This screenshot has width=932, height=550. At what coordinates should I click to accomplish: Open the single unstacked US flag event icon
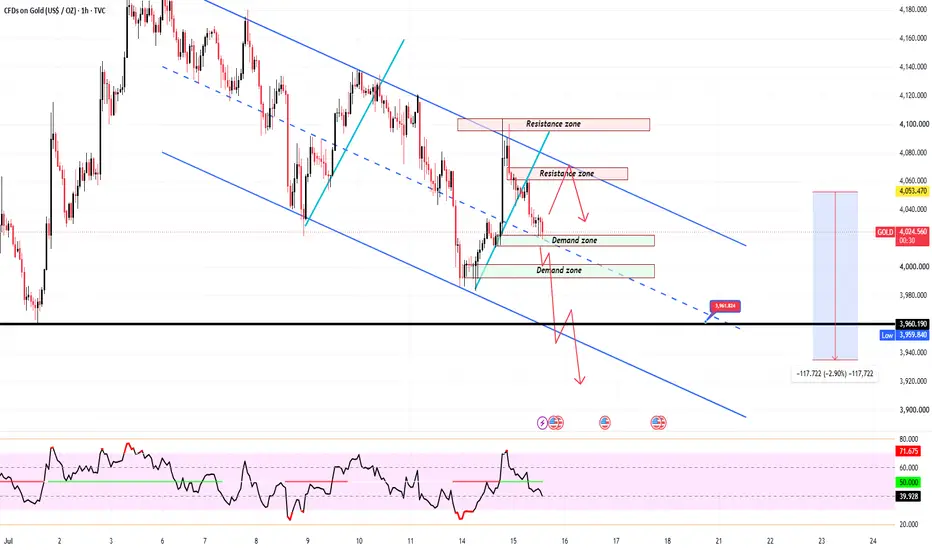click(604, 423)
